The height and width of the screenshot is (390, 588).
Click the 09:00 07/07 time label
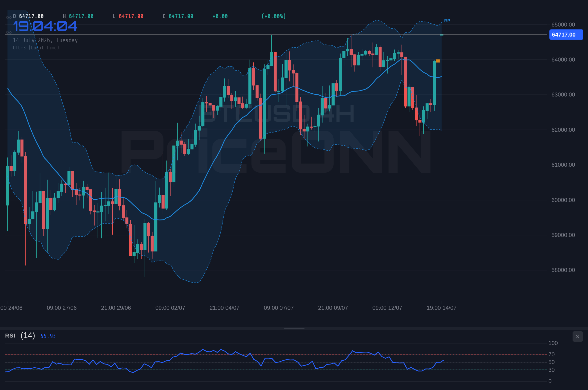[279, 308]
